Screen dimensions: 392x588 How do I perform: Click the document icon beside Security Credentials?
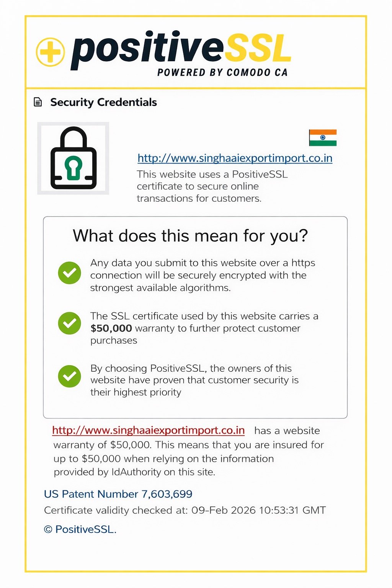coord(38,102)
